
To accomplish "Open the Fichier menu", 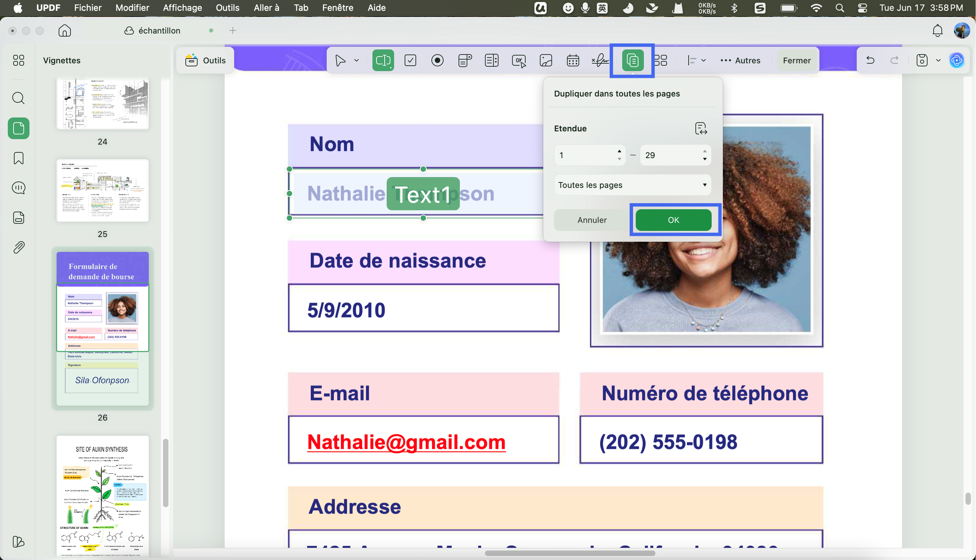I will tap(88, 8).
